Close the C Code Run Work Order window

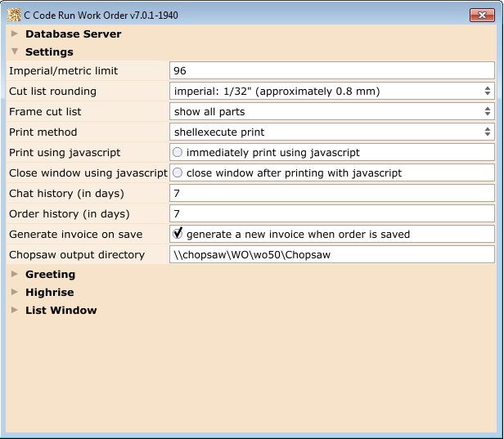click(480, 15)
